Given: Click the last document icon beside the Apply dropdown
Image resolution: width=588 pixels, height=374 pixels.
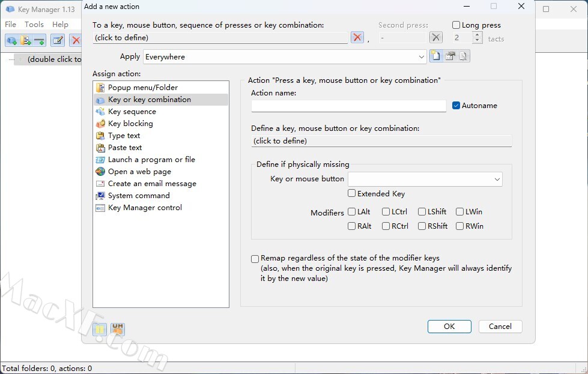Looking at the screenshot, I should (463, 56).
